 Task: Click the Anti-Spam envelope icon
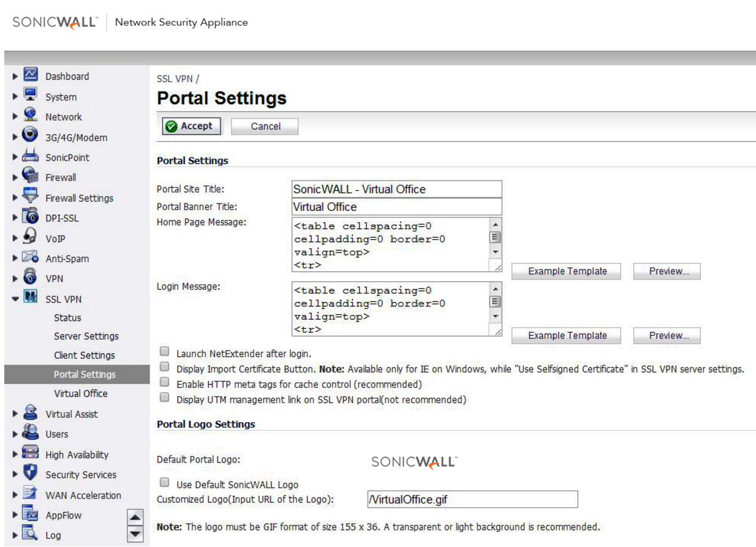point(31,258)
